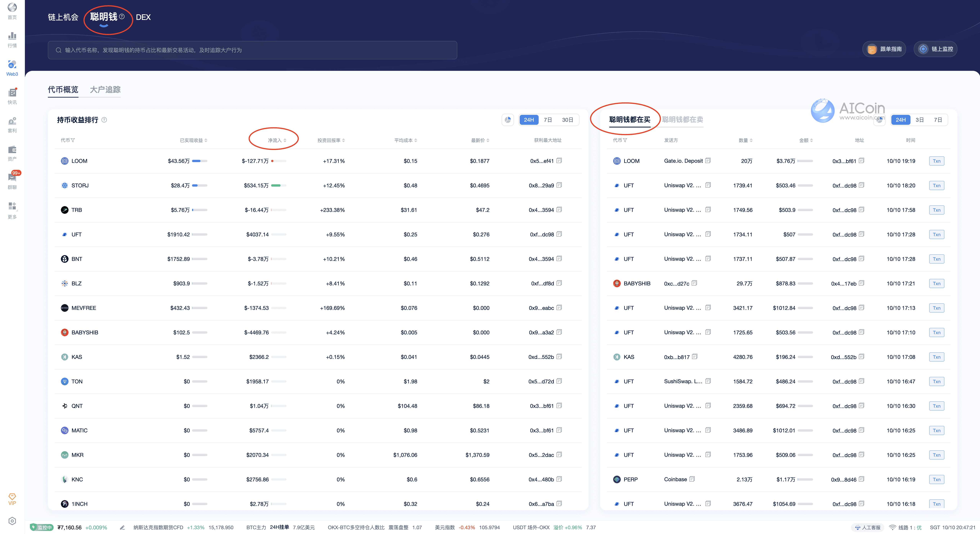Select the 大户追踪 tab
This screenshot has width=980, height=534.
pos(105,89)
